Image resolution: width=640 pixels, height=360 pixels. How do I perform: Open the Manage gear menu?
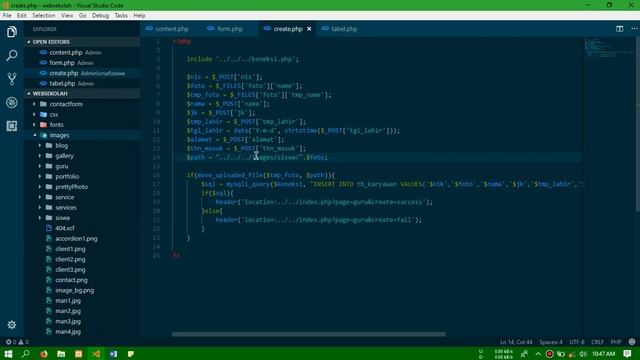point(11,325)
